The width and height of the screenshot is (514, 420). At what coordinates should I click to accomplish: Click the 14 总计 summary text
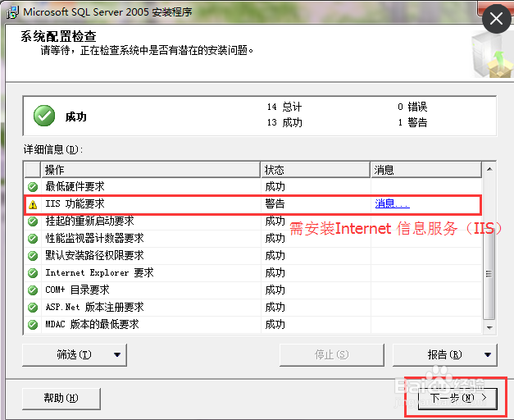[284, 107]
